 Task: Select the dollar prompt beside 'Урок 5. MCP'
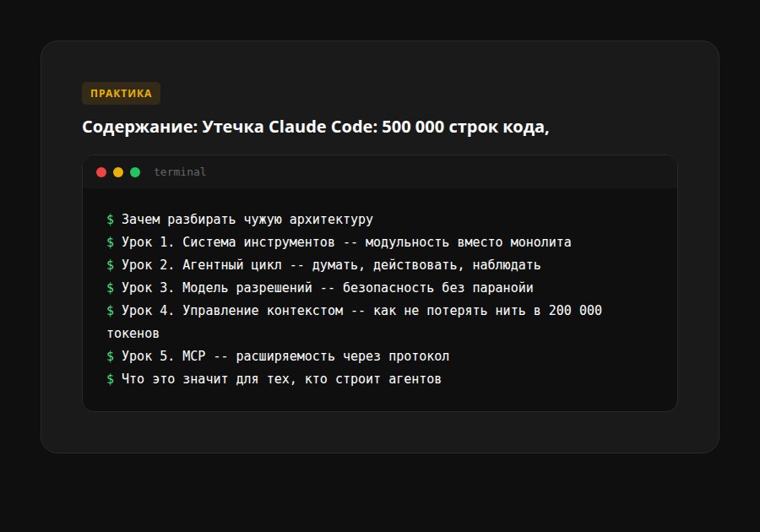109,356
